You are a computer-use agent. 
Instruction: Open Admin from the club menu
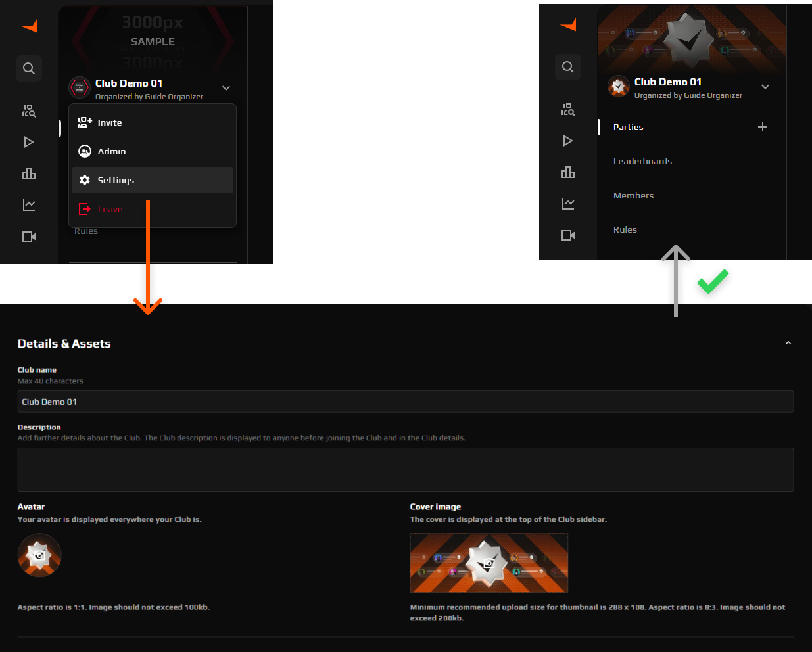pos(112,151)
